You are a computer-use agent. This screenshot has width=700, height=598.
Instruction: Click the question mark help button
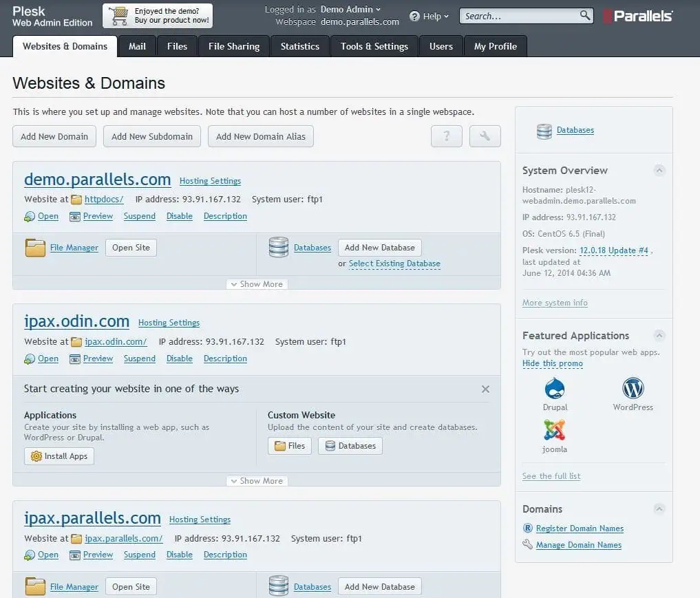coord(446,136)
